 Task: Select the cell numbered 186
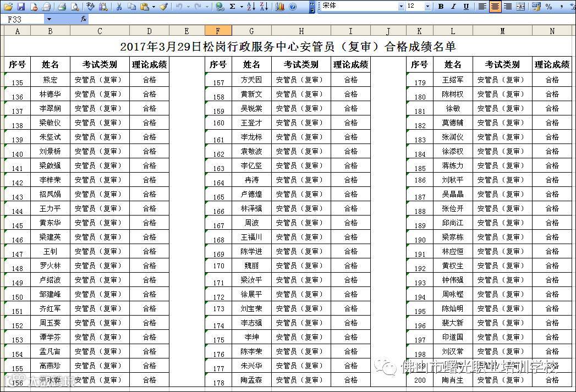(420, 180)
